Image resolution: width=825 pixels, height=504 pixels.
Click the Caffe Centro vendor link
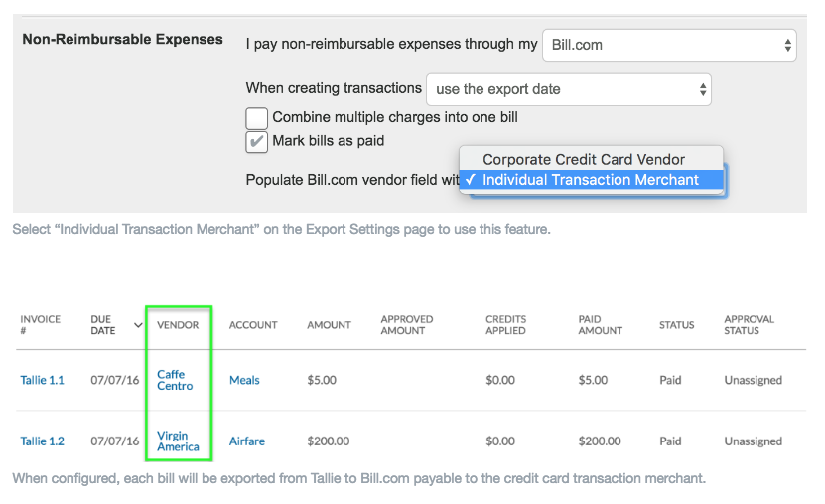(x=175, y=380)
